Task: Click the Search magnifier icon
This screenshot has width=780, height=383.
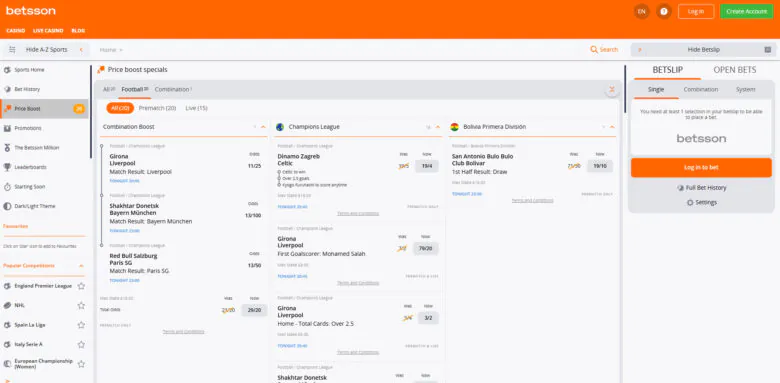Action: coord(593,49)
